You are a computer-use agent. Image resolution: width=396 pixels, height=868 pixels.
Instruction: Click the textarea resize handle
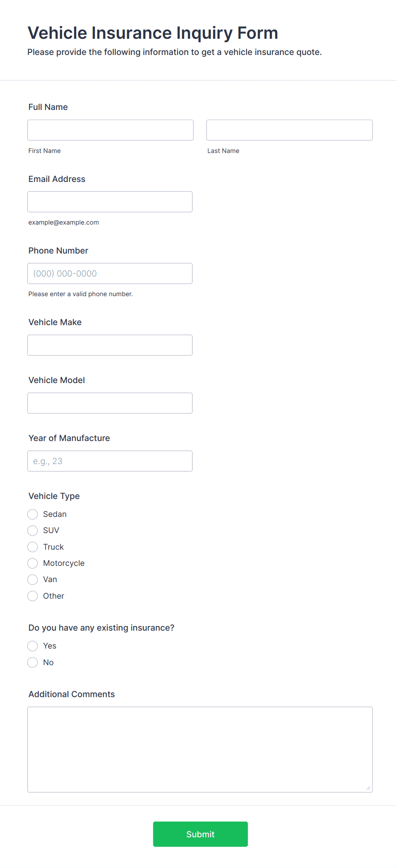click(368, 788)
